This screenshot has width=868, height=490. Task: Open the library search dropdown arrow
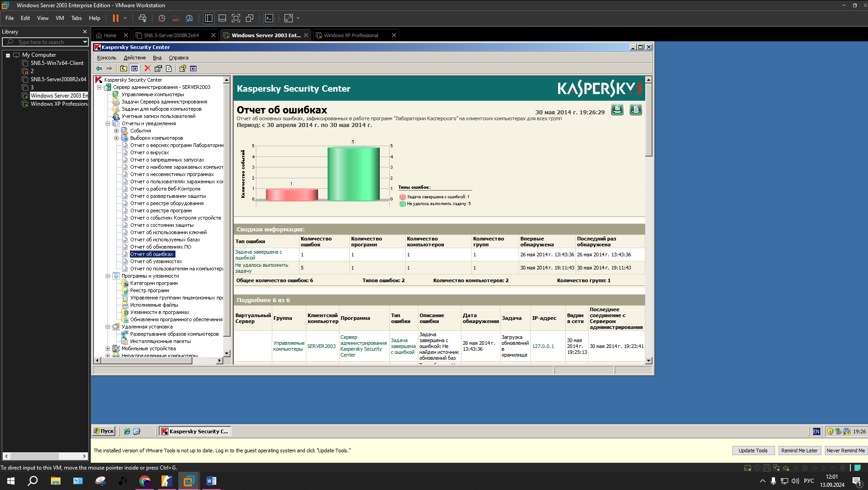click(85, 42)
